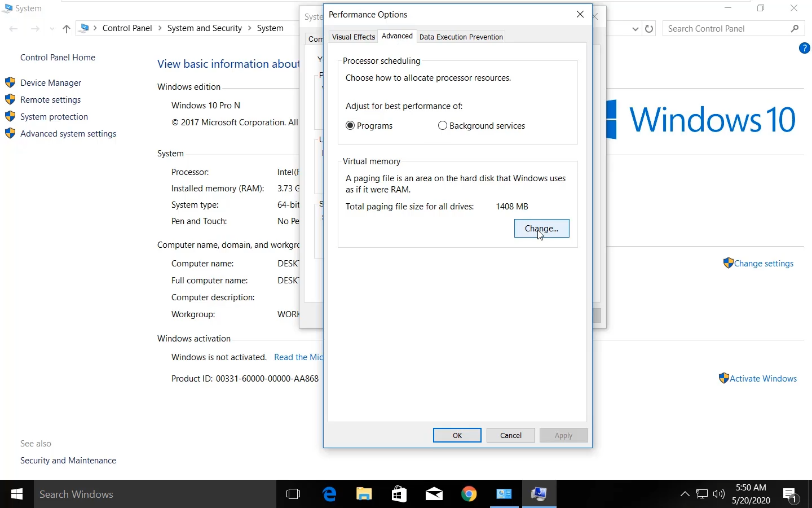Viewport: 812px width, 508px height.
Task: Open Microsoft Edge from the taskbar
Action: click(329, 494)
